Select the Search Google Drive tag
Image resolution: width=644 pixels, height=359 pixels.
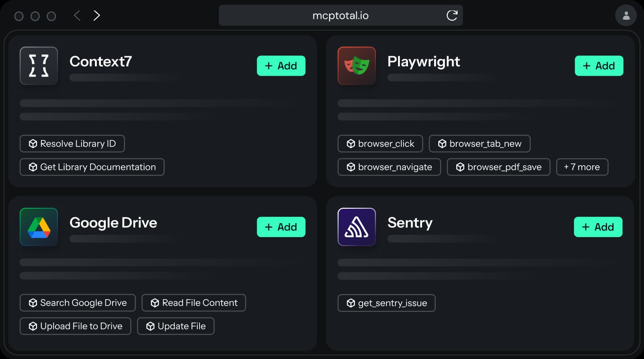(x=77, y=303)
